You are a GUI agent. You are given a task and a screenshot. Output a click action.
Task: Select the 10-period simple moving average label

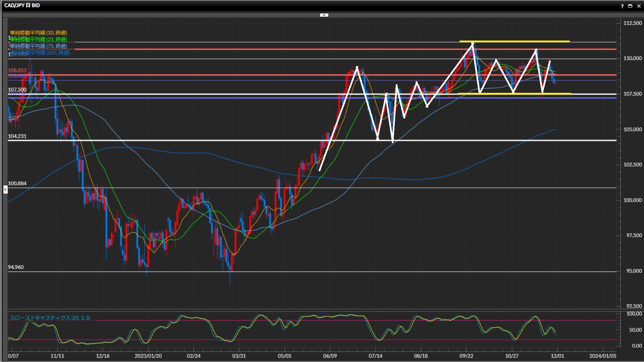(39, 33)
